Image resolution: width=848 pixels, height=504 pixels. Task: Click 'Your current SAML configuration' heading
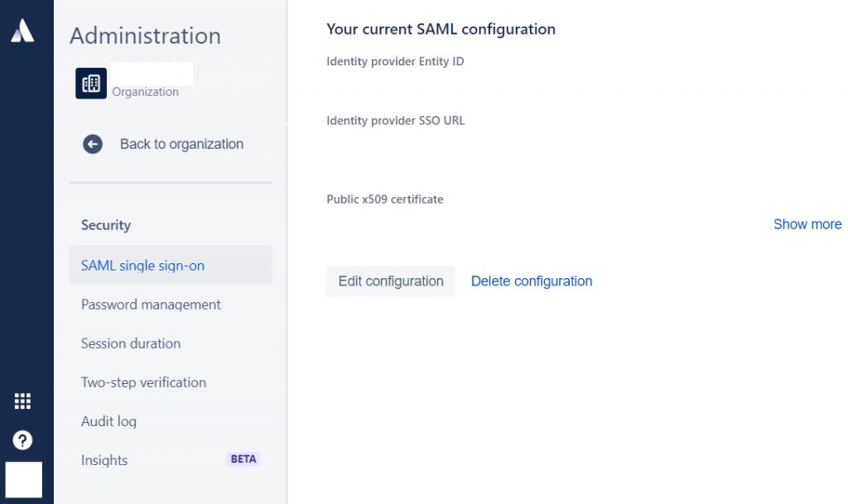441,29
